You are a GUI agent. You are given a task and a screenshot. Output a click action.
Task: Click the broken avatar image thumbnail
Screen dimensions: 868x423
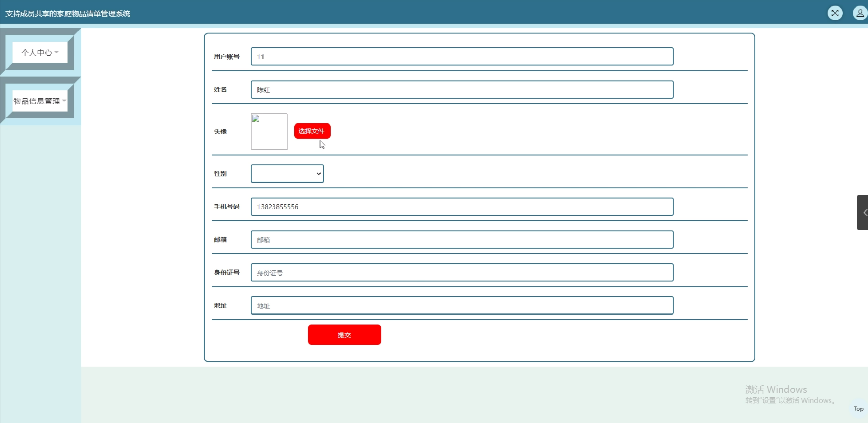point(269,132)
